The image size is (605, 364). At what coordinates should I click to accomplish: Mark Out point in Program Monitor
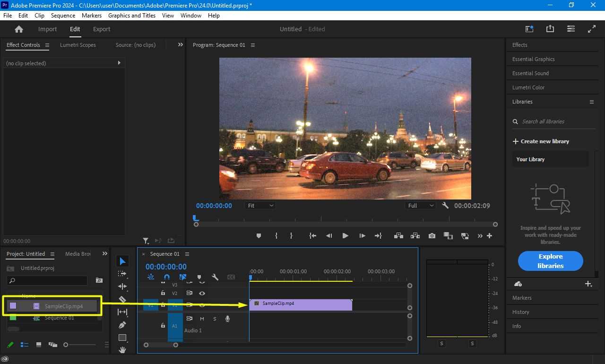pyautogui.click(x=291, y=235)
